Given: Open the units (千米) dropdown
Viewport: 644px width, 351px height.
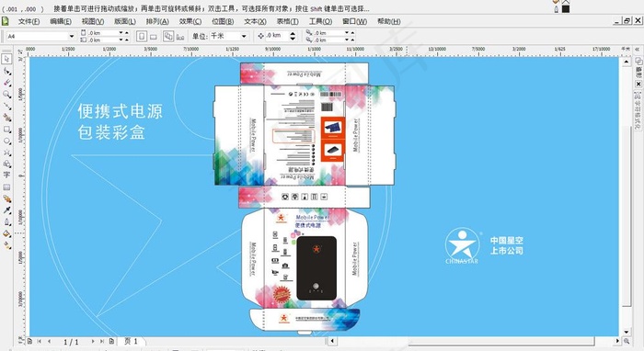Looking at the screenshot, I should tap(244, 36).
